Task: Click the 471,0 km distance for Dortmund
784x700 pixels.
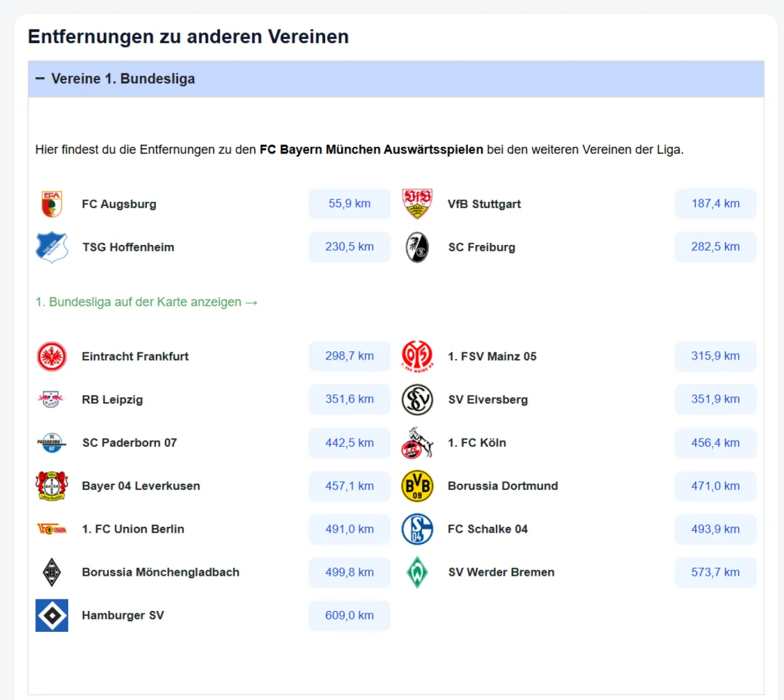Action: (715, 486)
